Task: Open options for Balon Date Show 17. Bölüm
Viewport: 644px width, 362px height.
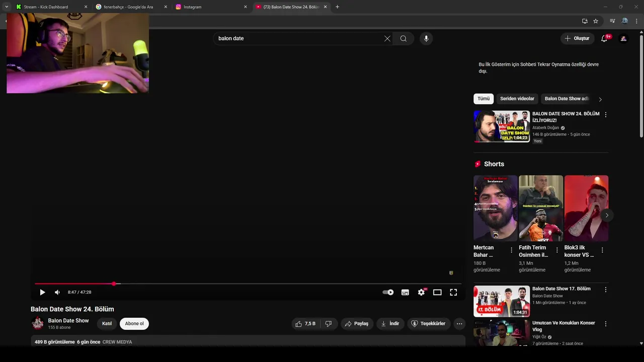Action: pos(606,290)
